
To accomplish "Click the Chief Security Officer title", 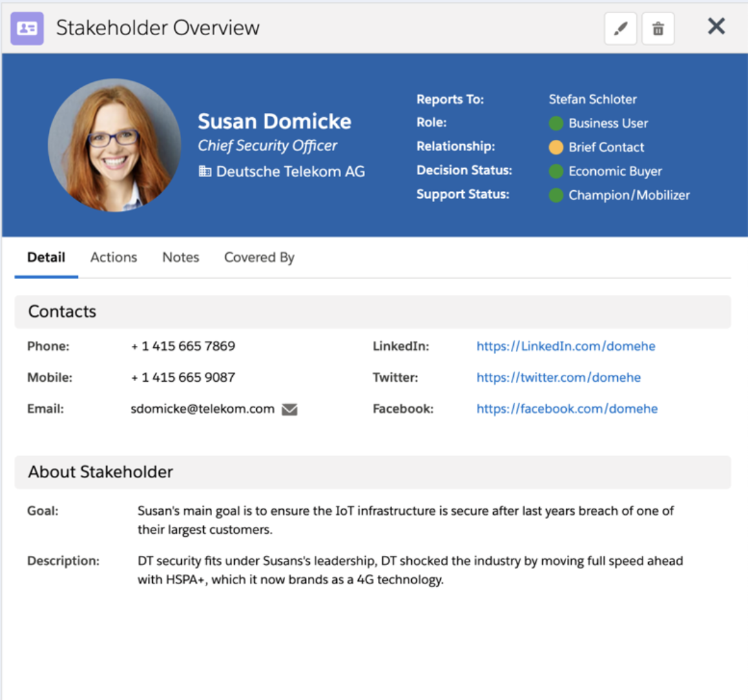I will 268,145.
